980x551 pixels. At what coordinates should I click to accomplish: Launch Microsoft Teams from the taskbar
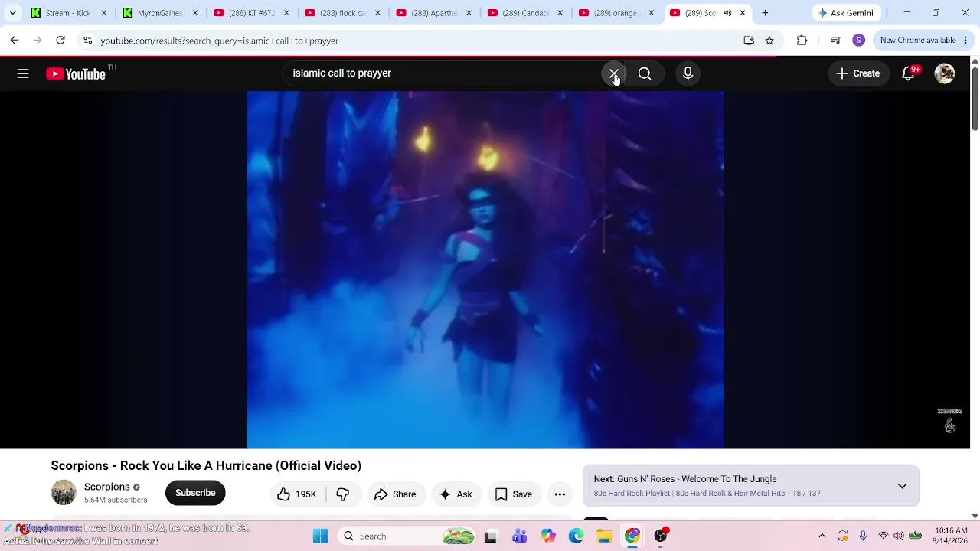(x=519, y=536)
